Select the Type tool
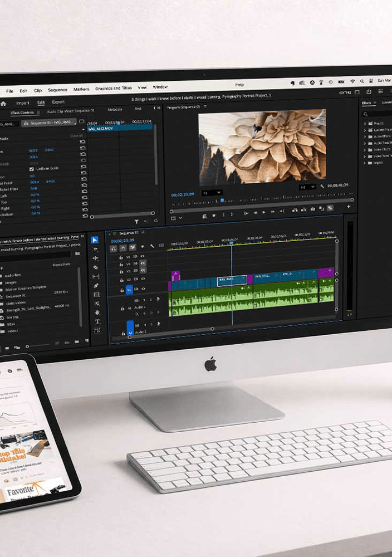Screen dimensions: 392x557 point(97,321)
